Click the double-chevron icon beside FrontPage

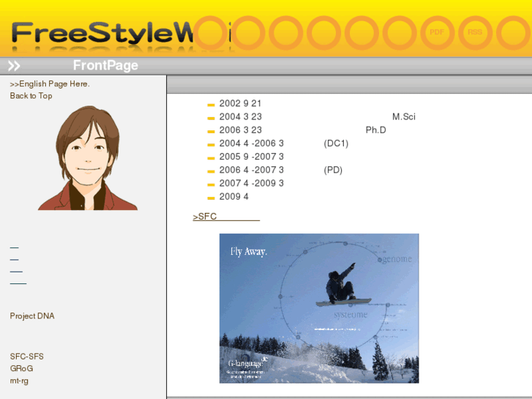pos(14,66)
